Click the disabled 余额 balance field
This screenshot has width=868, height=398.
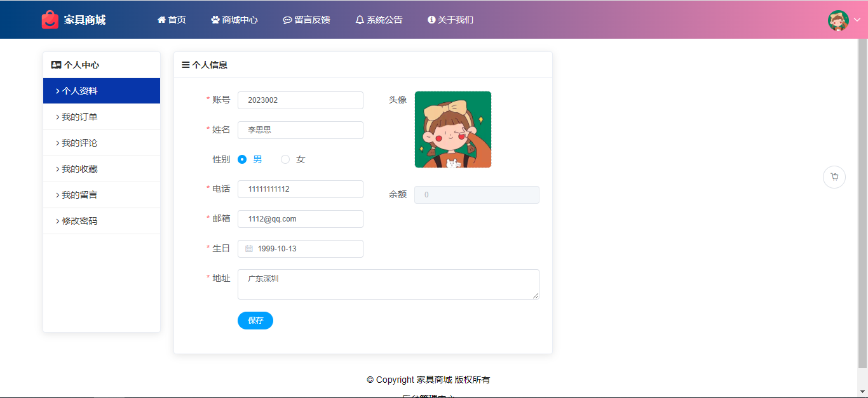(x=477, y=195)
